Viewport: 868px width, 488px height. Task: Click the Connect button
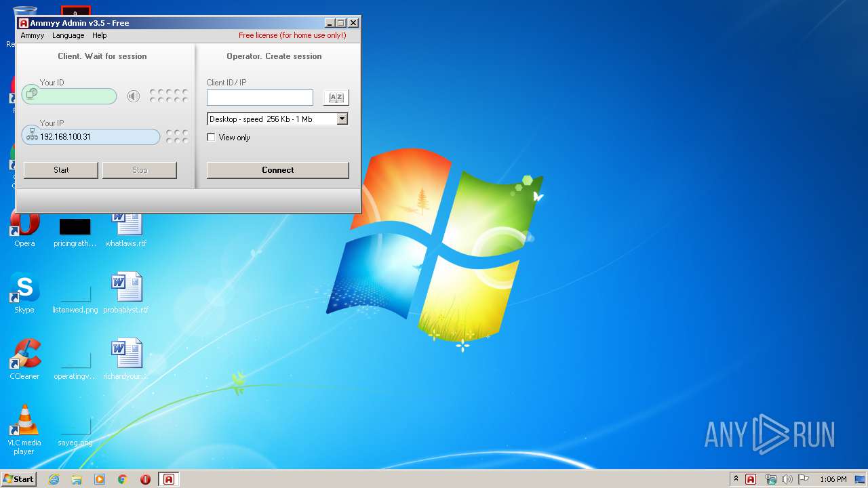pos(278,170)
